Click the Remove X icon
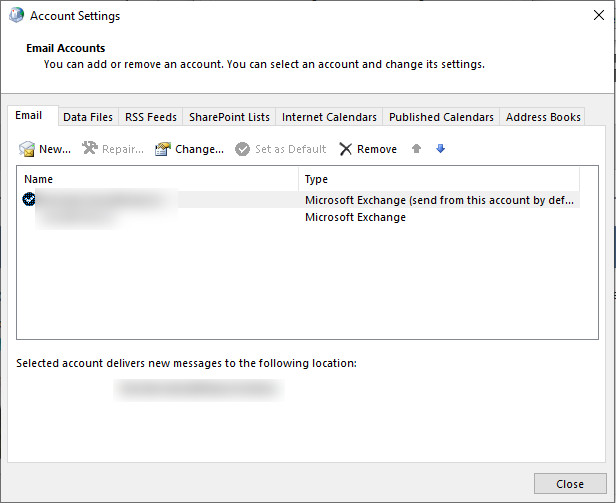 (x=346, y=149)
